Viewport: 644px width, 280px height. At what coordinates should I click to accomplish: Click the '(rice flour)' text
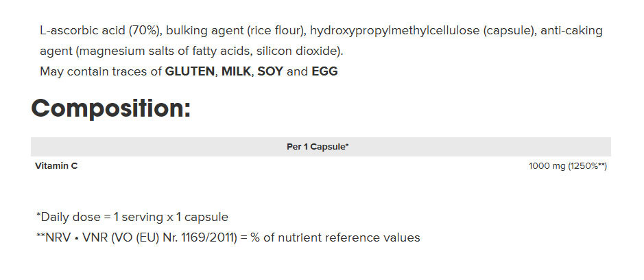coord(277,31)
